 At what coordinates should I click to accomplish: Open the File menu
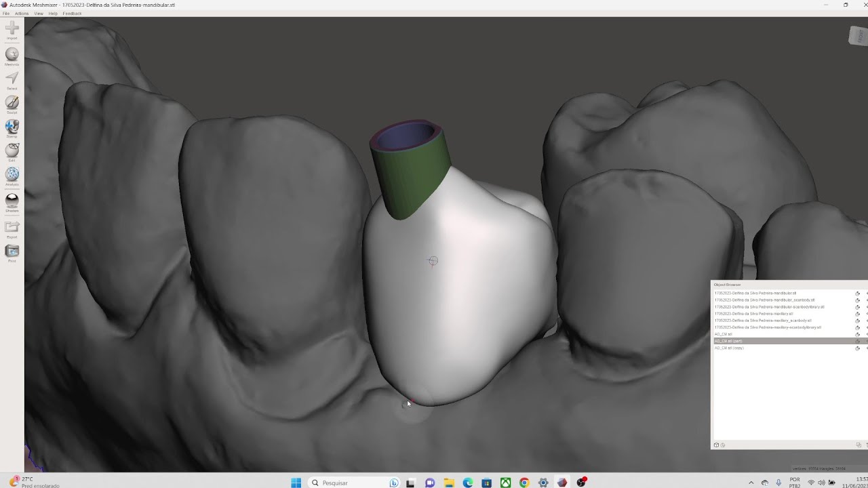(6, 14)
